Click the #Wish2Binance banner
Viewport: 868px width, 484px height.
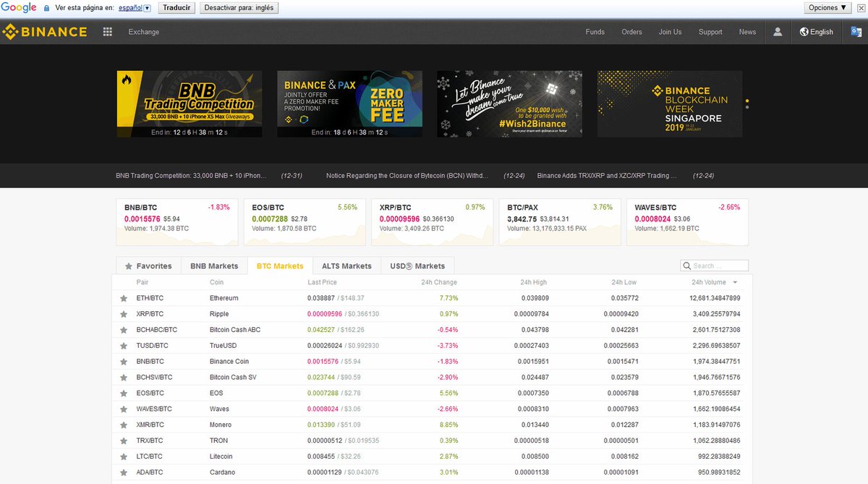point(509,103)
